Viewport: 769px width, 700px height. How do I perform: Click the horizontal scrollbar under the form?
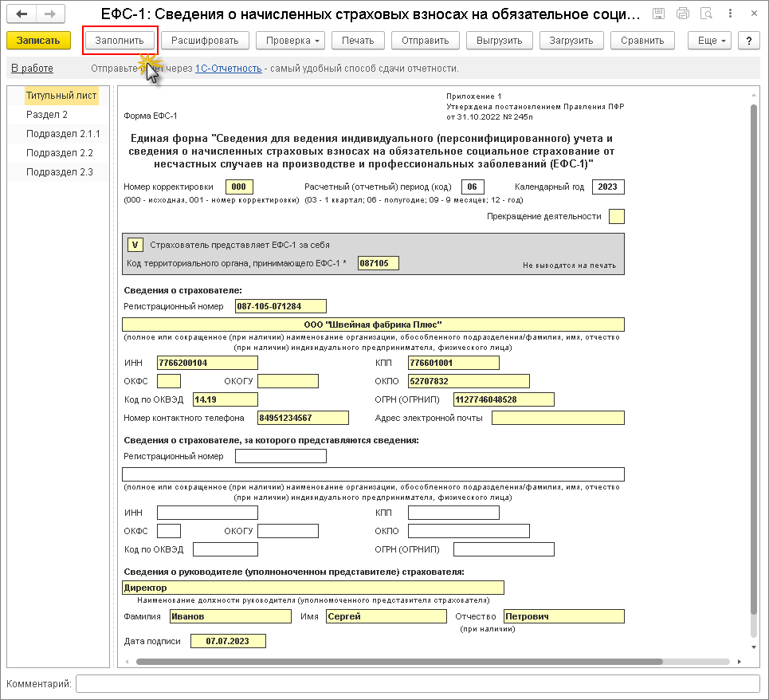pyautogui.click(x=398, y=662)
